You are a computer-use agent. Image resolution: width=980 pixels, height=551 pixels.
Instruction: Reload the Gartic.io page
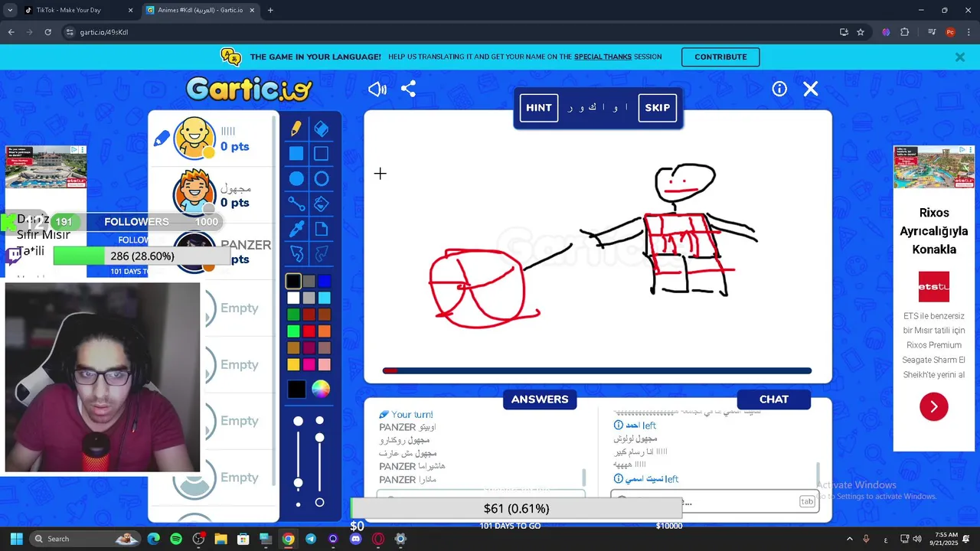coord(47,32)
